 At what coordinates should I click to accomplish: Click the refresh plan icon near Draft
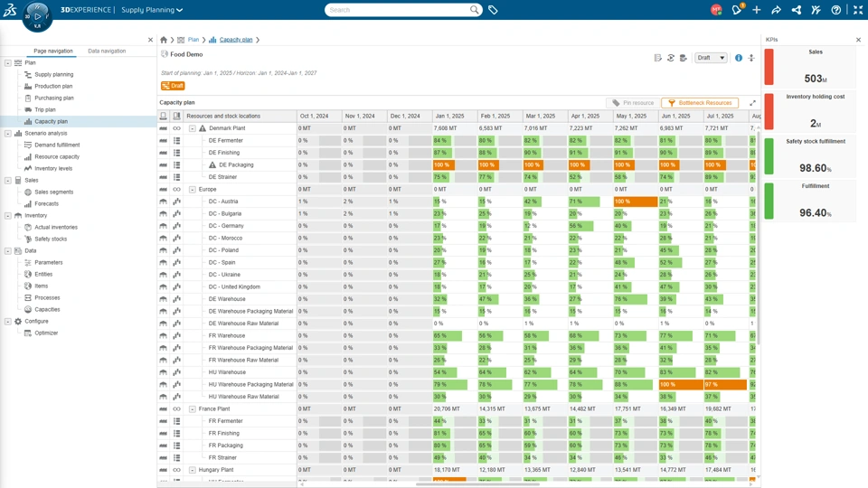click(670, 58)
